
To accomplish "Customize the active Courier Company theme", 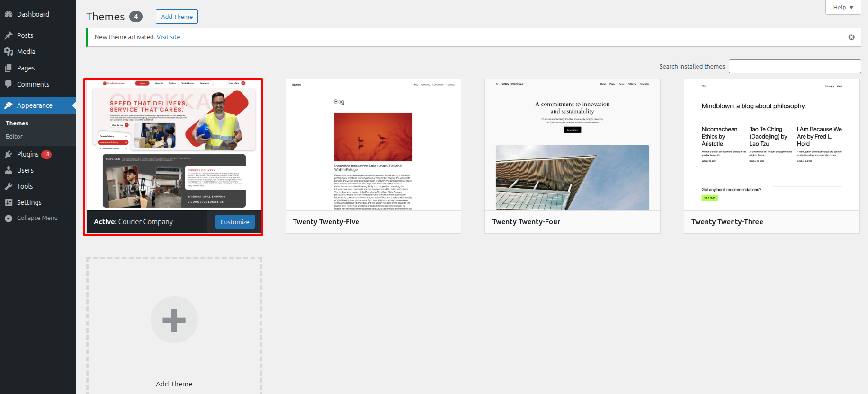I will tap(235, 222).
